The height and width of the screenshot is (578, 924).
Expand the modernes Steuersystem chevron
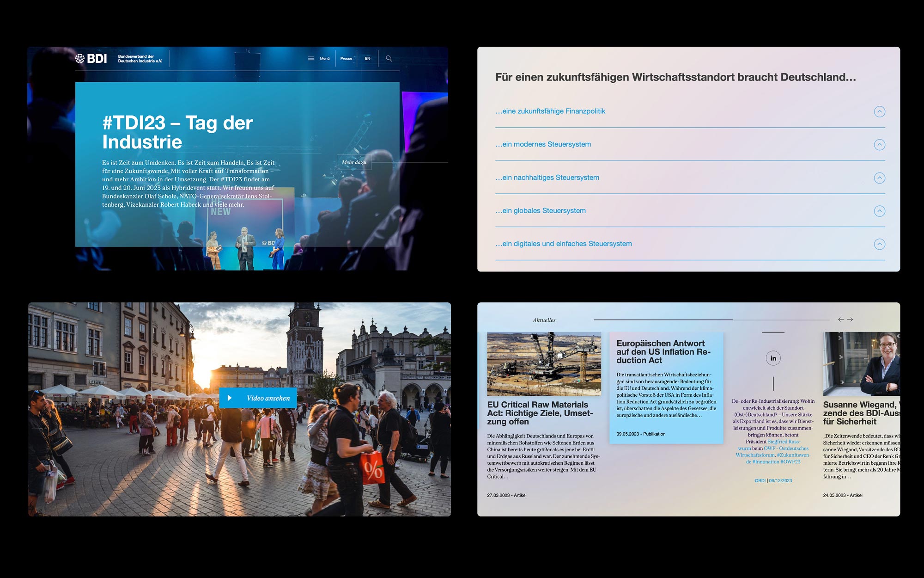click(x=879, y=145)
